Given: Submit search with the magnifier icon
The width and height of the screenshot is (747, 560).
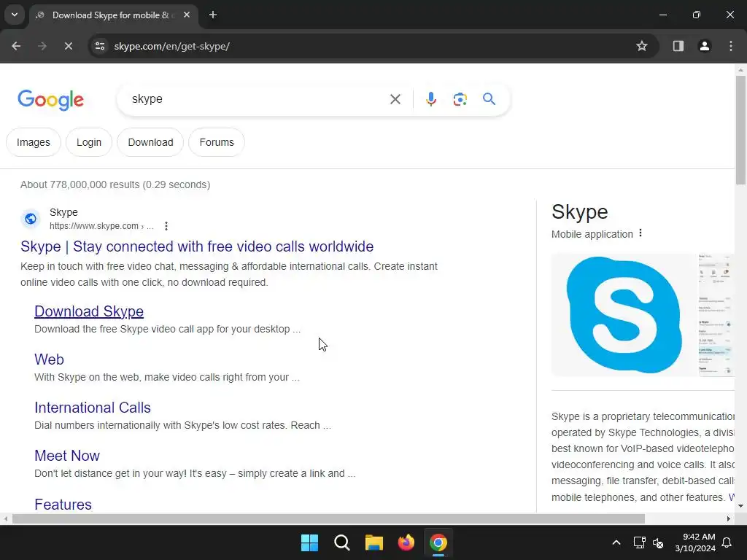Looking at the screenshot, I should pos(489,99).
